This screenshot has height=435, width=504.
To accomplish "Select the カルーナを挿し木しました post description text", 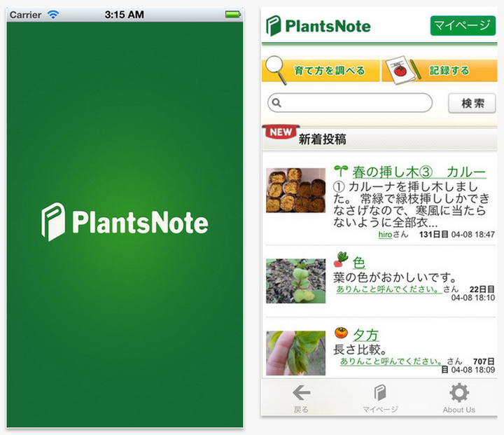I will click(411, 205).
